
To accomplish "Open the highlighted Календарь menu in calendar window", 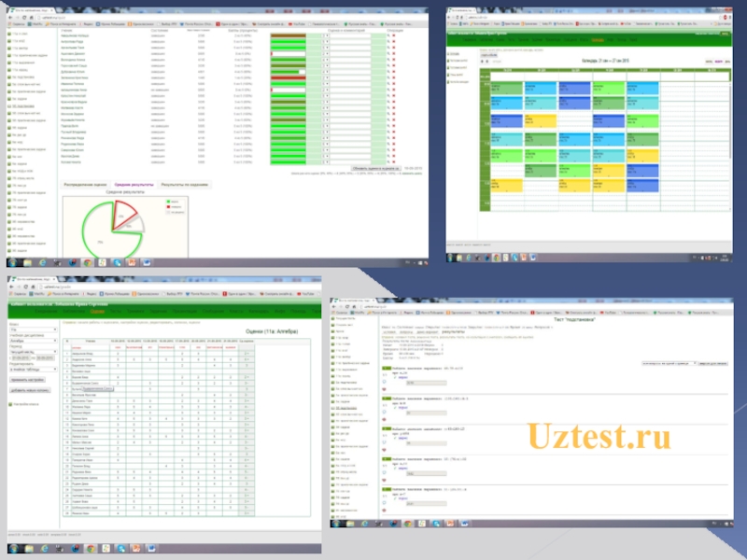I will click(598, 40).
